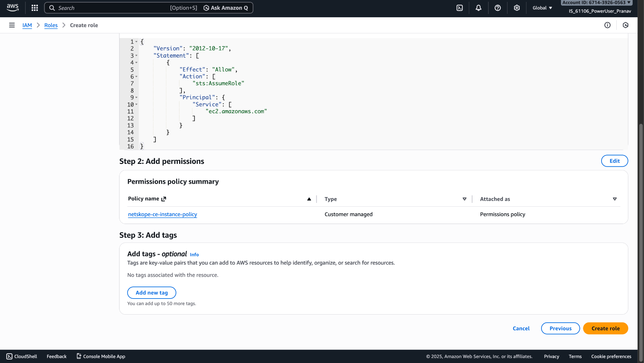The height and width of the screenshot is (363, 644).
Task: Go to Roles breadcrumb link
Action: 51,25
